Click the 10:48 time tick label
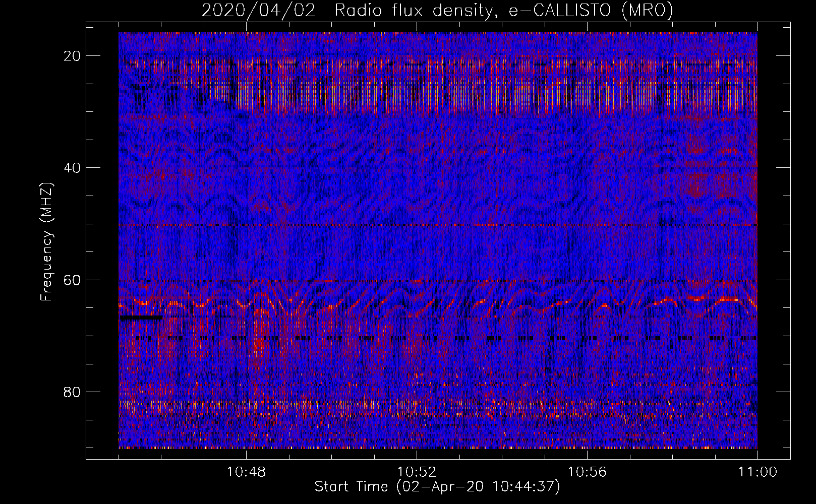 (246, 472)
